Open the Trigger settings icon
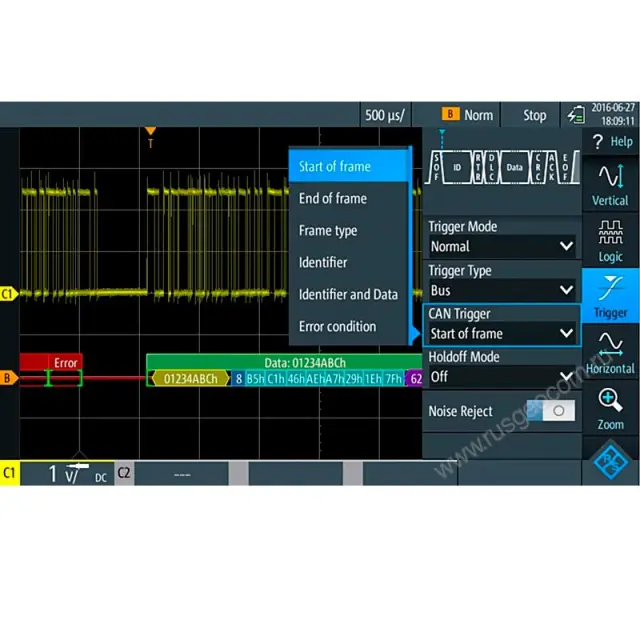 pyautogui.click(x=610, y=297)
